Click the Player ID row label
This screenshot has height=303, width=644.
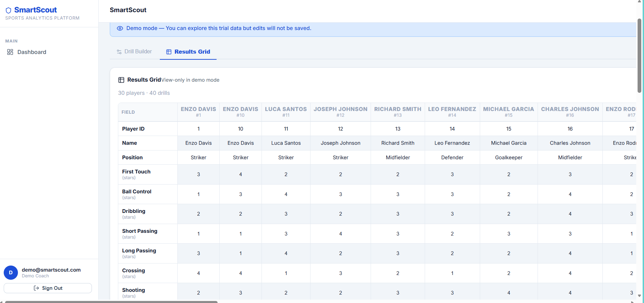(133, 129)
